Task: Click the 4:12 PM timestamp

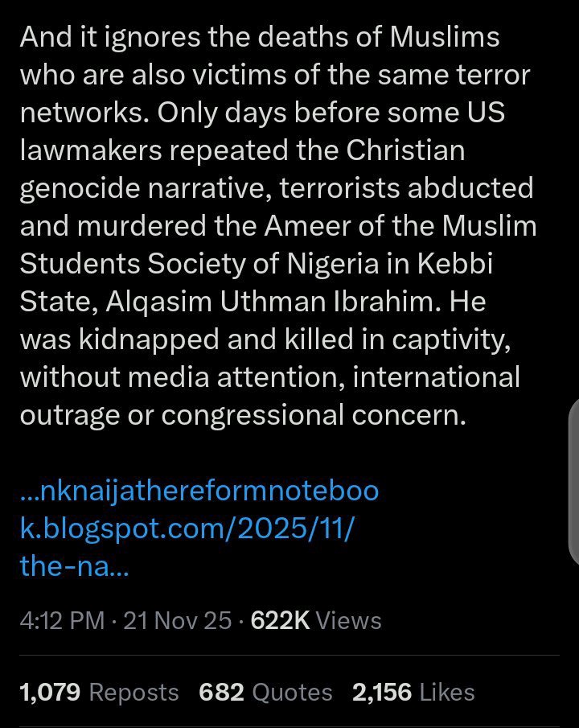Action: click(x=62, y=620)
